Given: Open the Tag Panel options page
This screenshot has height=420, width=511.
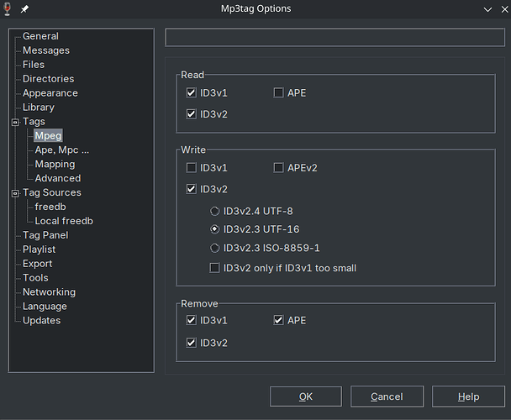Looking at the screenshot, I should [45, 235].
